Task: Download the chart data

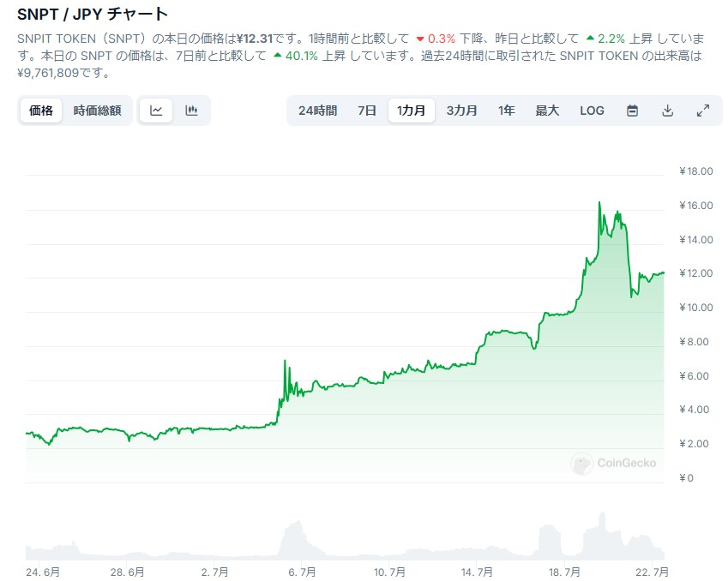Action: click(x=667, y=111)
